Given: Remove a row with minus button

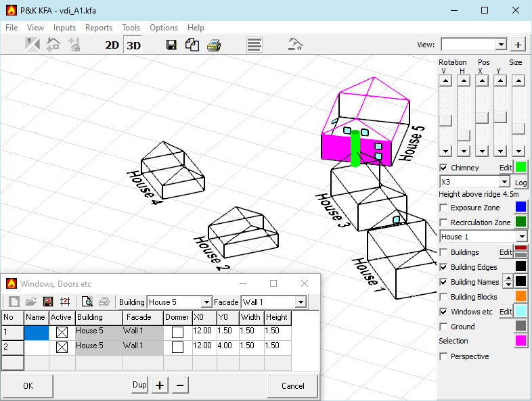Looking at the screenshot, I should [180, 385].
